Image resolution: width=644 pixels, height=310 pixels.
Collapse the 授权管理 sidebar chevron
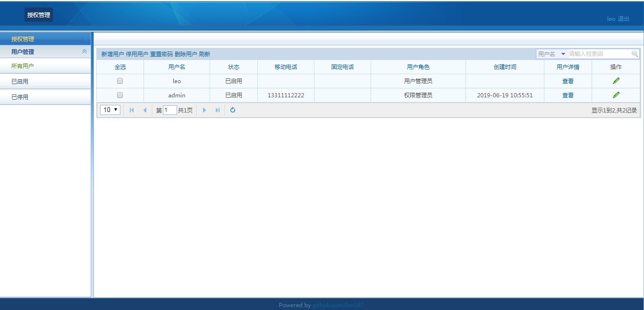[85, 39]
